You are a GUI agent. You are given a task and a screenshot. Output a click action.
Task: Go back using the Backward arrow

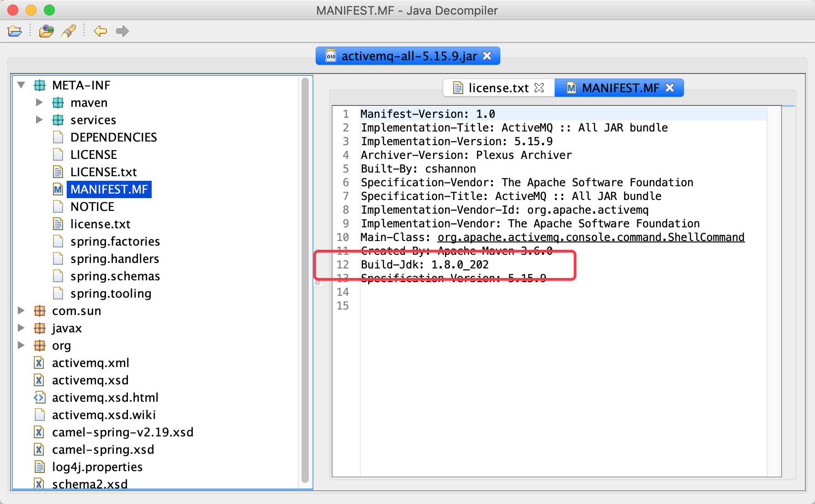click(101, 31)
